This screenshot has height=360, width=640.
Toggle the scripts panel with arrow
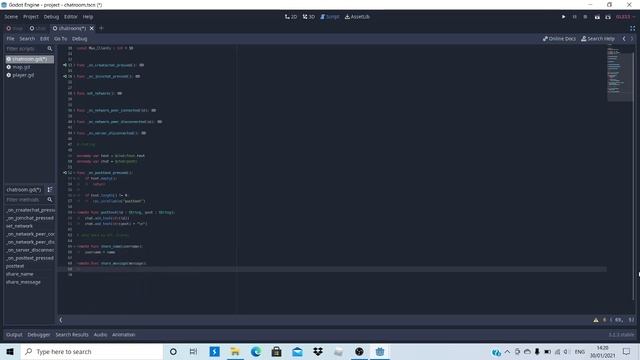pos(61,320)
